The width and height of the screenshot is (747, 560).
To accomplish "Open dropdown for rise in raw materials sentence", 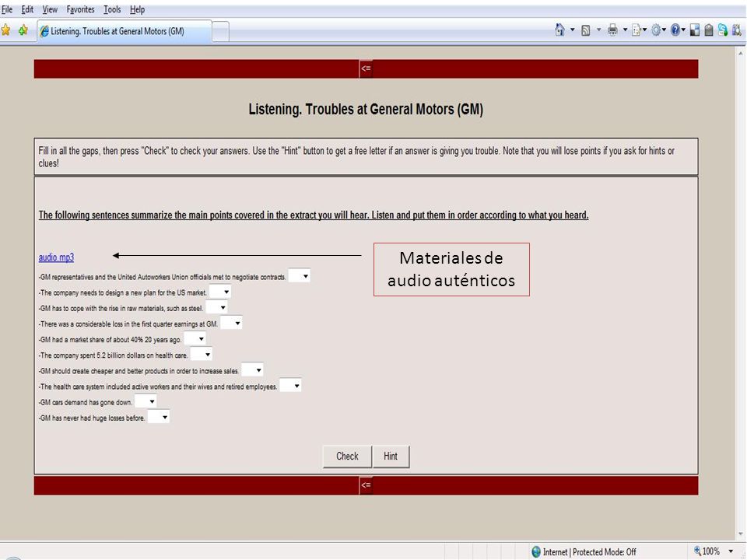I will pyautogui.click(x=217, y=307).
